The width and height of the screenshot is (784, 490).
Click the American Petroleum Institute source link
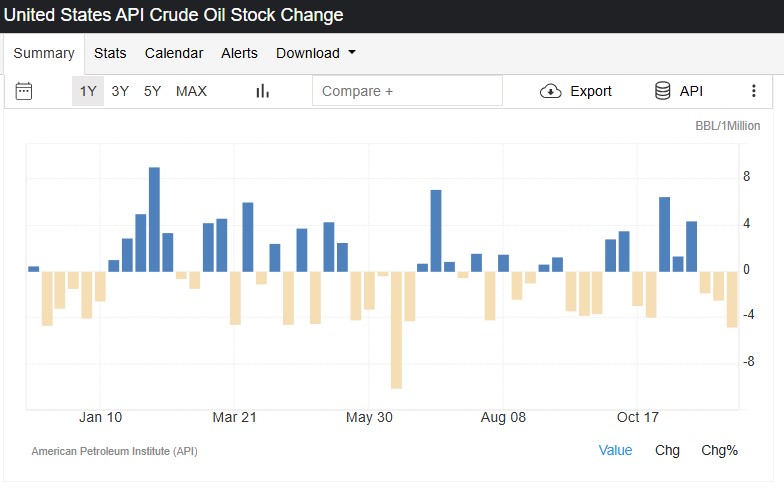pos(114,451)
